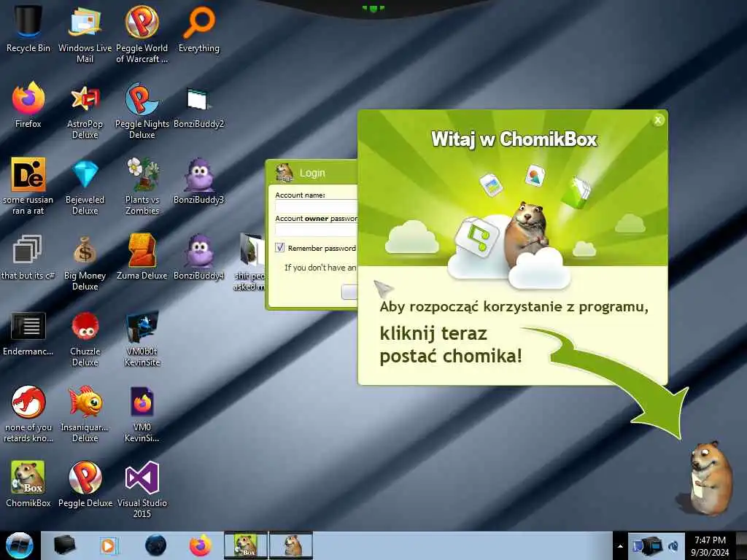Open the VM0b0t KevinSite desktop icon

pyautogui.click(x=142, y=338)
